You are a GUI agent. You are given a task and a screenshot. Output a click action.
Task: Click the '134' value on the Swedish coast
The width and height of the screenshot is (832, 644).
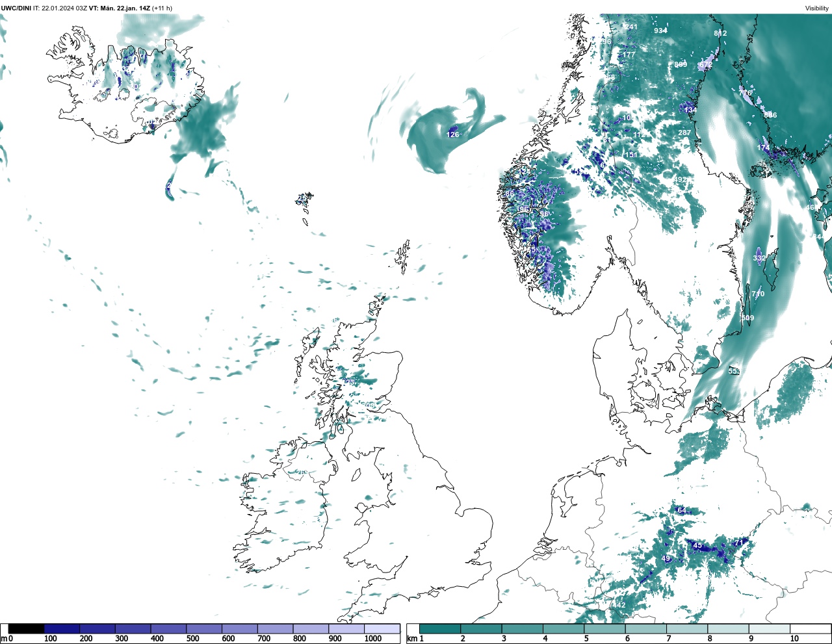coord(690,110)
